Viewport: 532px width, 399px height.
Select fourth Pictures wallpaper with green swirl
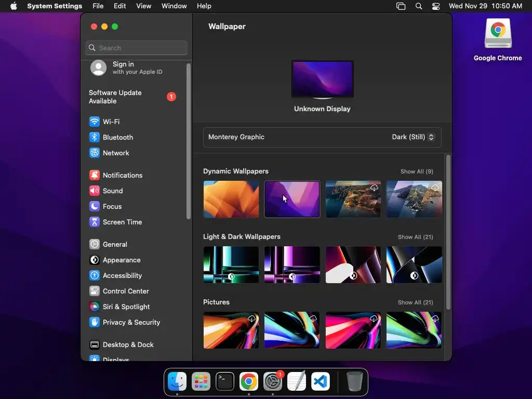(x=414, y=330)
